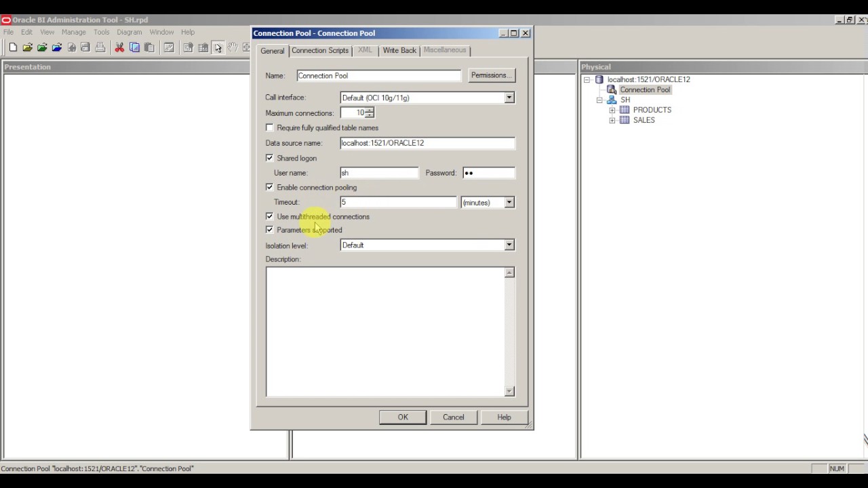868x488 pixels.
Task: Click the Physical pane header
Action: pos(723,66)
